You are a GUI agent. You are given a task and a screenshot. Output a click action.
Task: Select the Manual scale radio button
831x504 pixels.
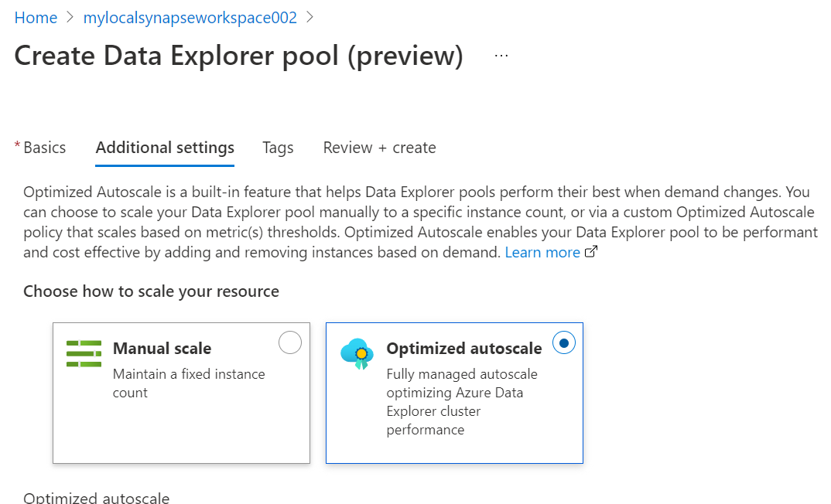[x=290, y=342]
